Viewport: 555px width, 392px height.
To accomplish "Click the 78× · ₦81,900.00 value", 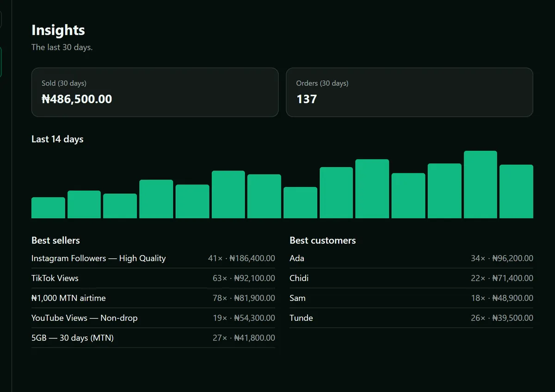I will click(244, 298).
